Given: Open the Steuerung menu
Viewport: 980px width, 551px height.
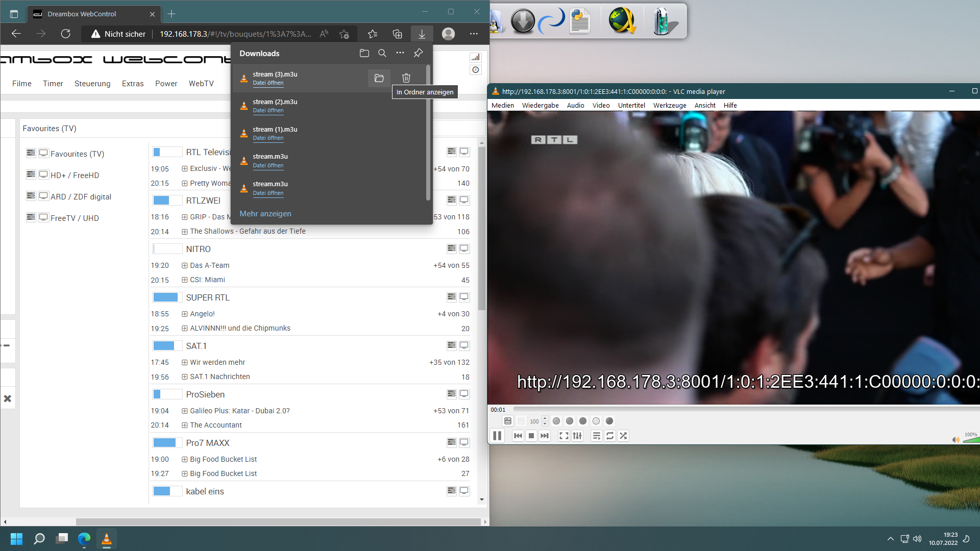Looking at the screenshot, I should point(92,84).
